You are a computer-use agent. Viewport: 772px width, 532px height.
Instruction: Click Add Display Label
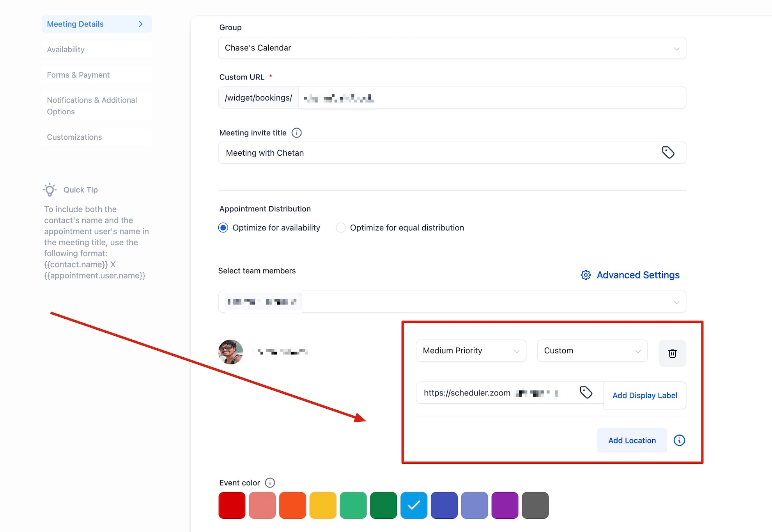(x=645, y=395)
